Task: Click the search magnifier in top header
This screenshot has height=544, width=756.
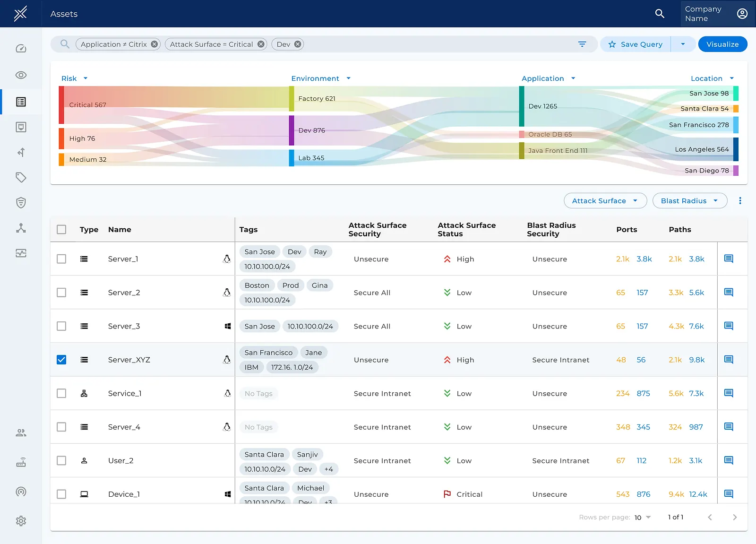Action: point(660,14)
